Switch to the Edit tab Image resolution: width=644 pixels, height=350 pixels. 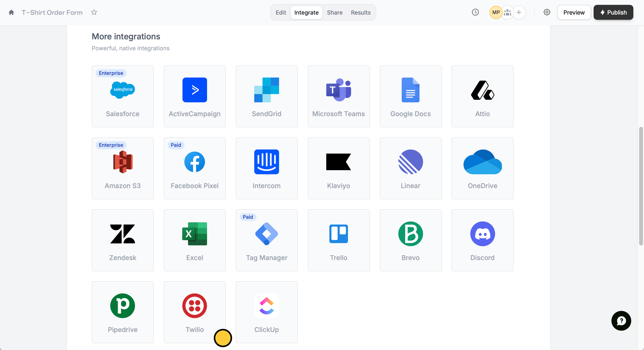pyautogui.click(x=281, y=12)
